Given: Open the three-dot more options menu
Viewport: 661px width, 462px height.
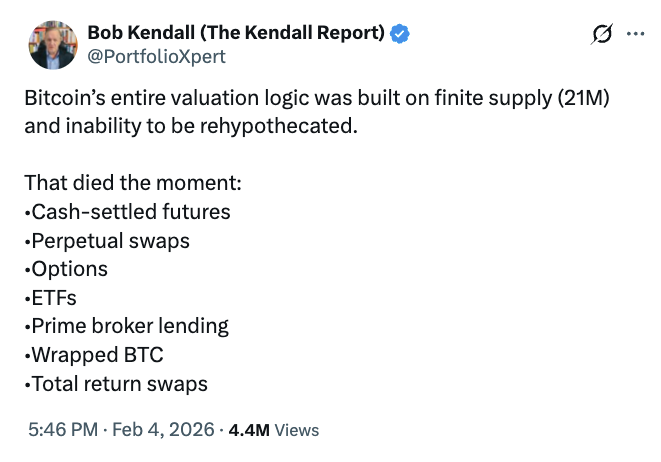Looking at the screenshot, I should tap(635, 34).
